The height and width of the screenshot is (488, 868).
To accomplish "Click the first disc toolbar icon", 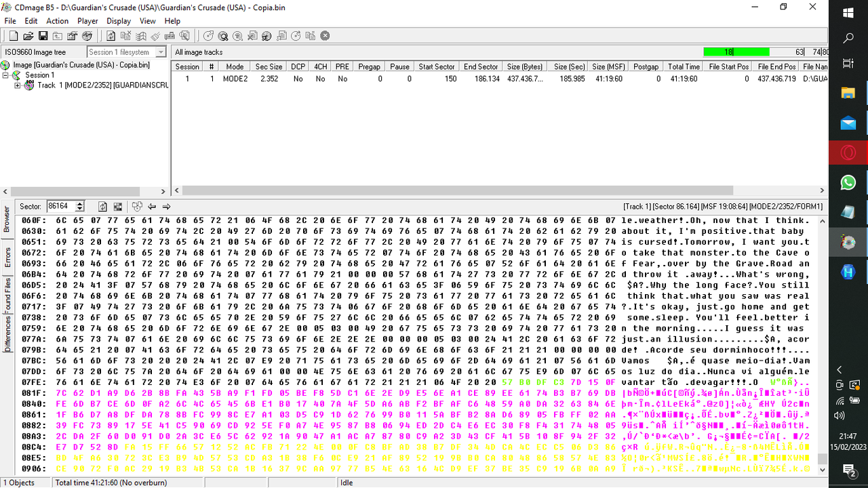I will click(x=208, y=36).
